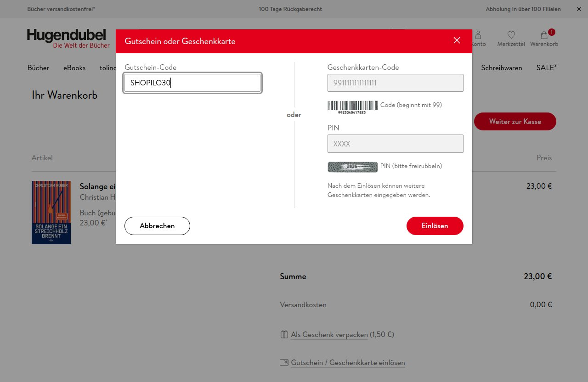Close the Gutschein oder Geschenkkarte dialog

point(457,40)
